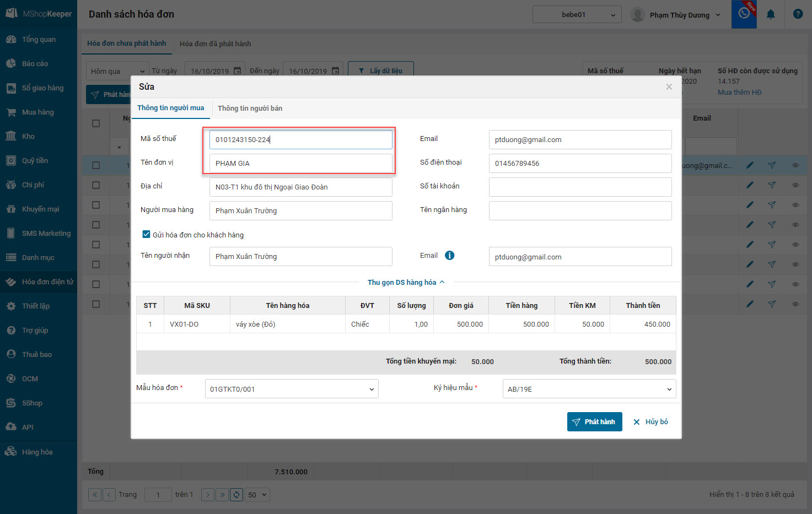Click the pencil edit icon in first row
Image resolution: width=812 pixels, height=514 pixels.
pyautogui.click(x=750, y=165)
